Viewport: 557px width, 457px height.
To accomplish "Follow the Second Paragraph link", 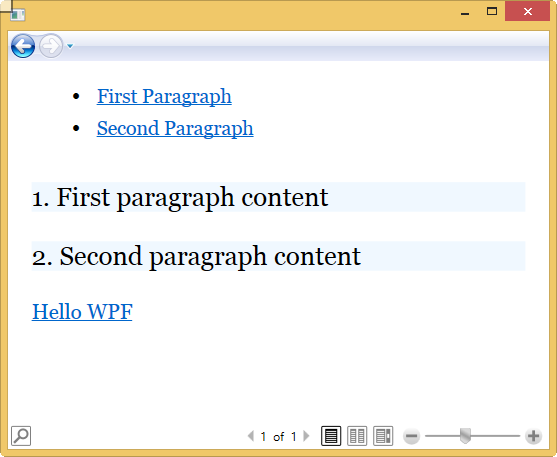I will pos(175,129).
